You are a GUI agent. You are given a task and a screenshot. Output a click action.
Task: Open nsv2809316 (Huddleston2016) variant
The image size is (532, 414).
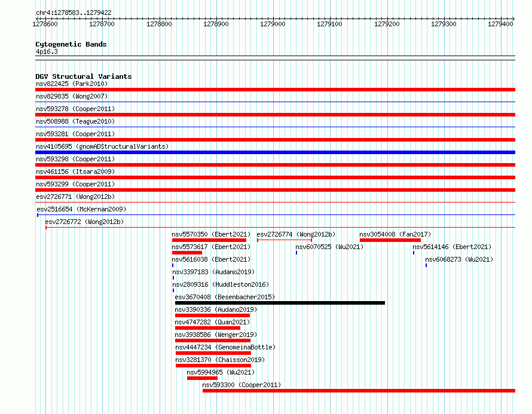coord(221,284)
